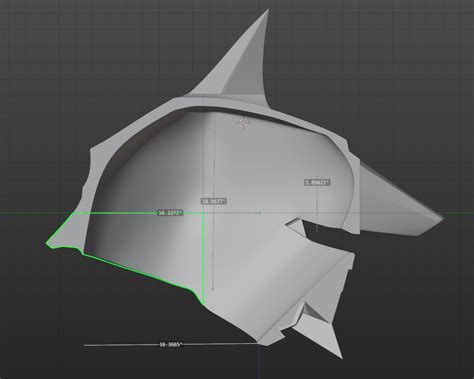Click the 10.3665" measurement label below helmet
474x379 pixels.
pyautogui.click(x=170, y=344)
